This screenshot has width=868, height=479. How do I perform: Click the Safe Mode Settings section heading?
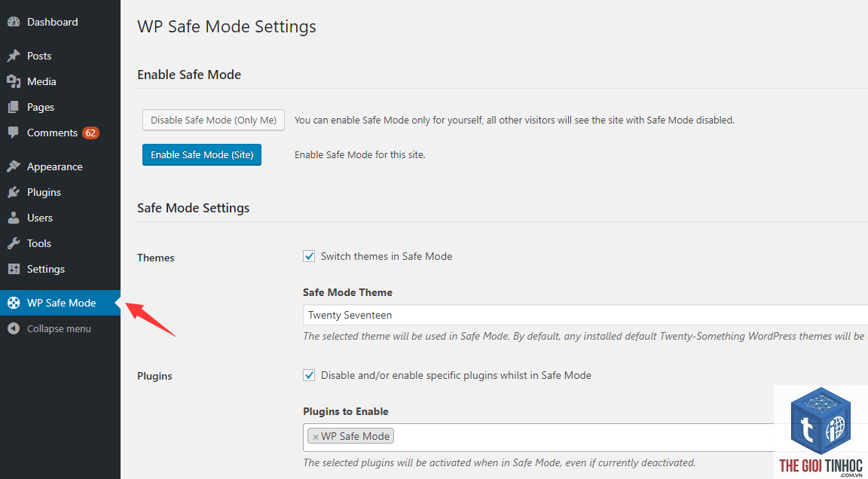click(x=193, y=208)
